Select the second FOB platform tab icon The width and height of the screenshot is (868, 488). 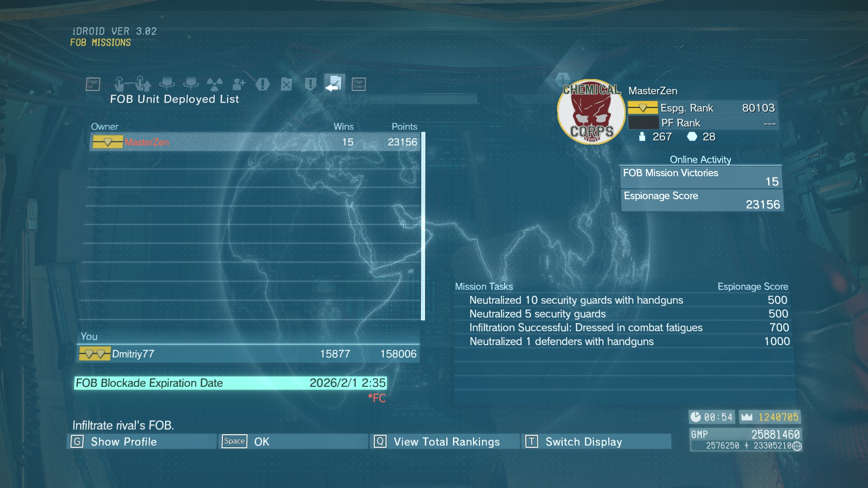coord(191,84)
